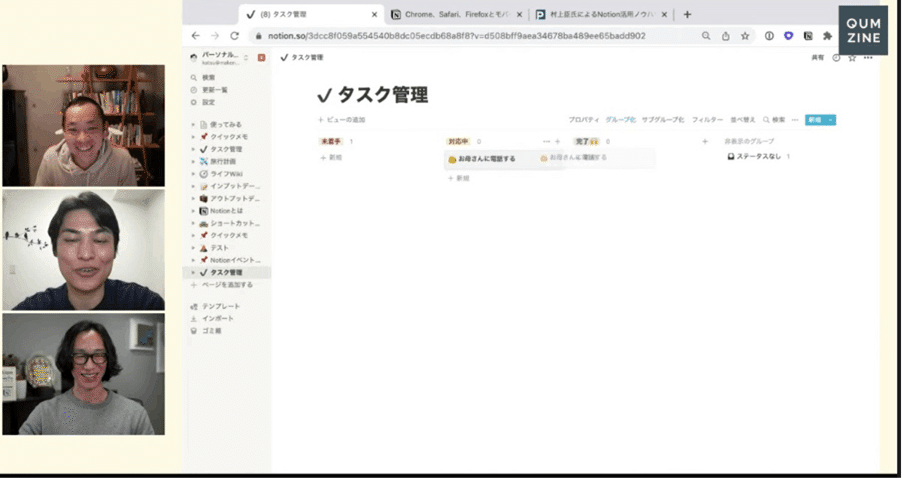The image size is (902, 478).
Task: Expand the 旅行計画 page in the sidebar tree
Action: [x=193, y=161]
